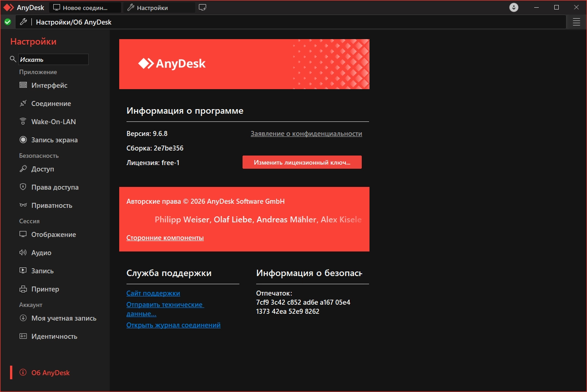Click the search magnifier icon in sidebar
The image size is (587, 392).
click(x=13, y=60)
